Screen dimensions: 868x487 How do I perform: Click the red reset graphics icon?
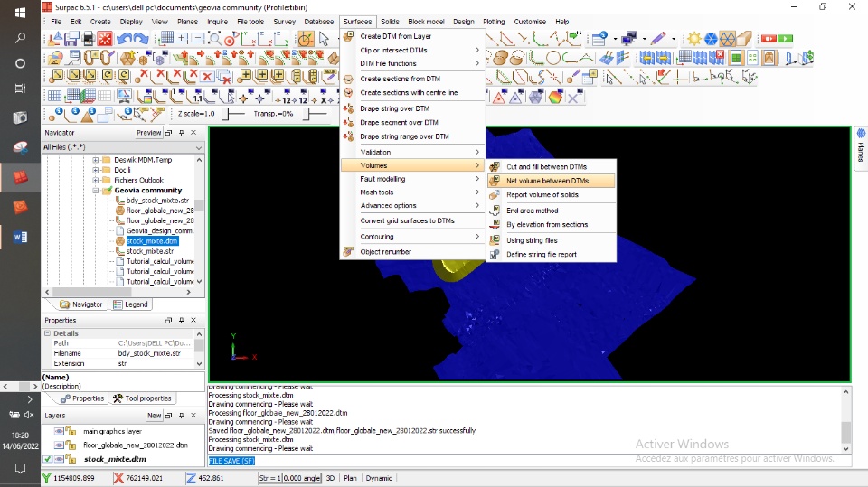pyautogui.click(x=104, y=39)
